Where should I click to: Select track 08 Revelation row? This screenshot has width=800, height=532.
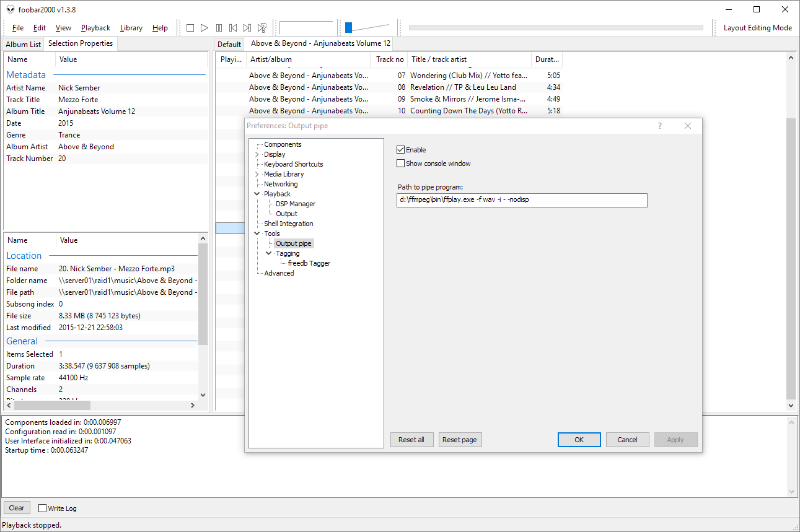(x=389, y=87)
